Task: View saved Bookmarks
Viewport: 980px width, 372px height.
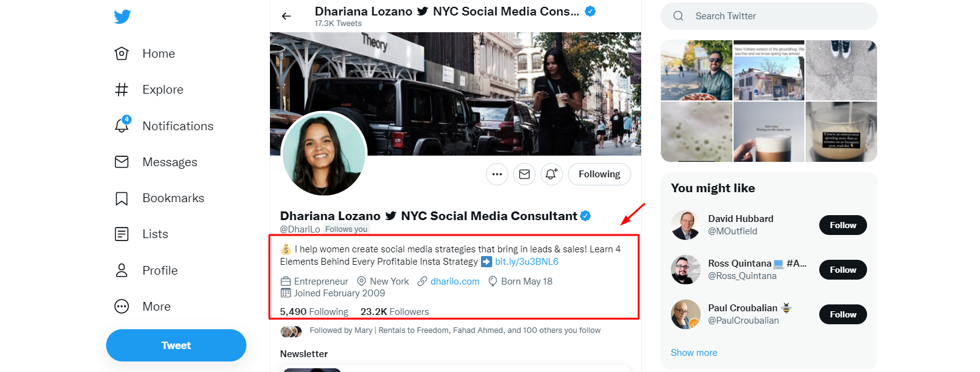Action: [x=173, y=198]
